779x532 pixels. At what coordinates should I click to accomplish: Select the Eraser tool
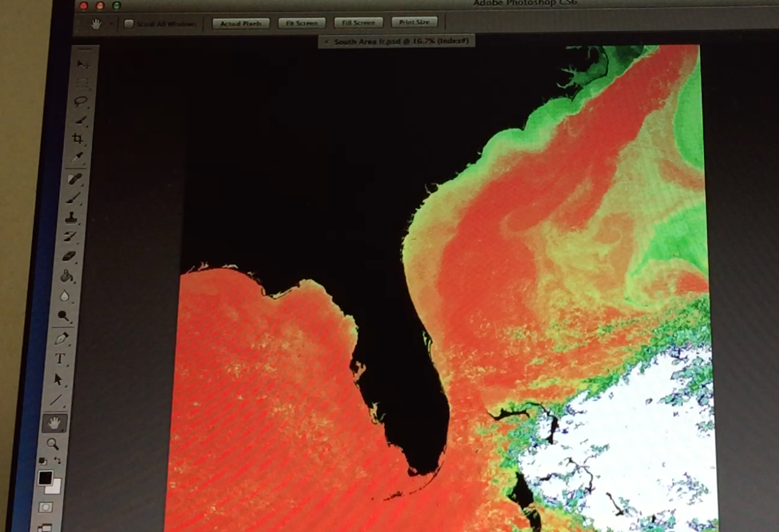pyautogui.click(x=69, y=256)
